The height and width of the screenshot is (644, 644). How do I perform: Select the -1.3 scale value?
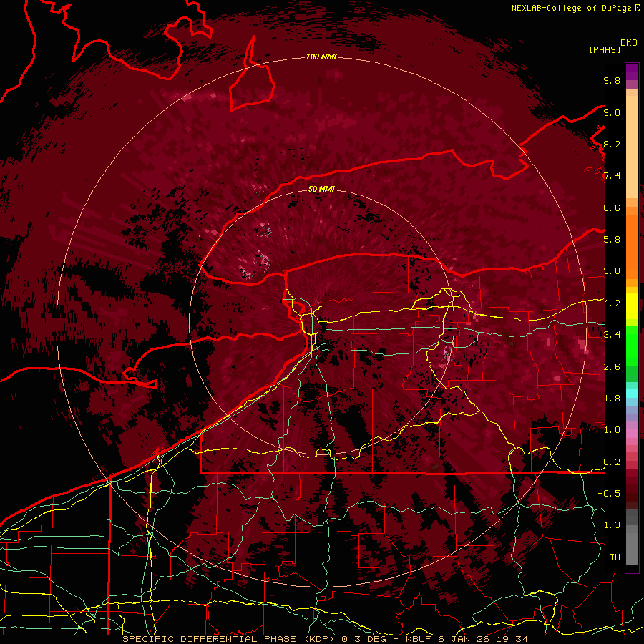(x=609, y=525)
